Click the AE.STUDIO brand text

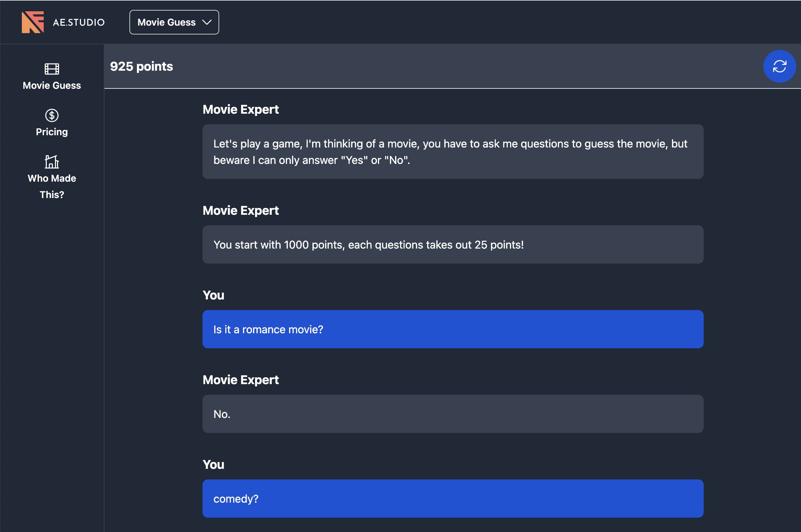point(79,22)
